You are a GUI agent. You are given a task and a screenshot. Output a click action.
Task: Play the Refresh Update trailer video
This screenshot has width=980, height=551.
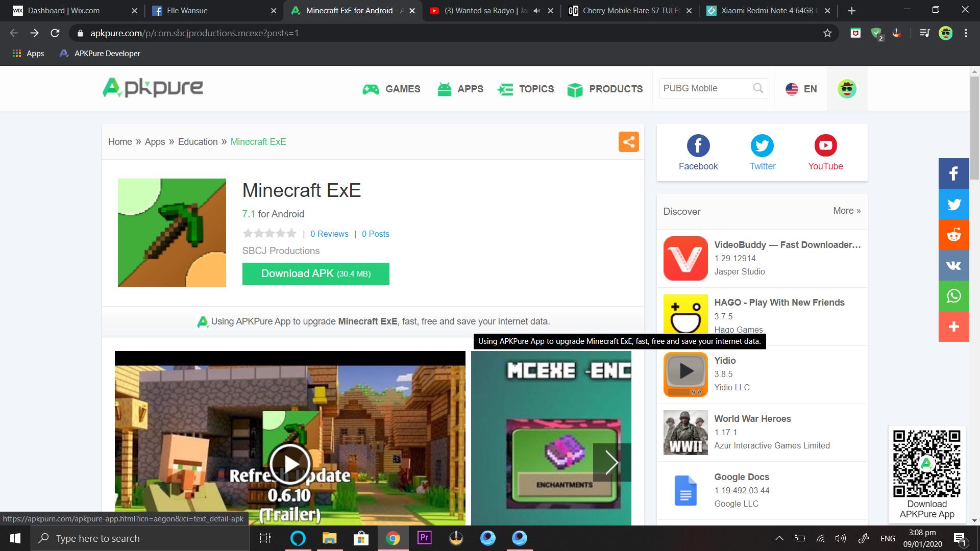290,463
